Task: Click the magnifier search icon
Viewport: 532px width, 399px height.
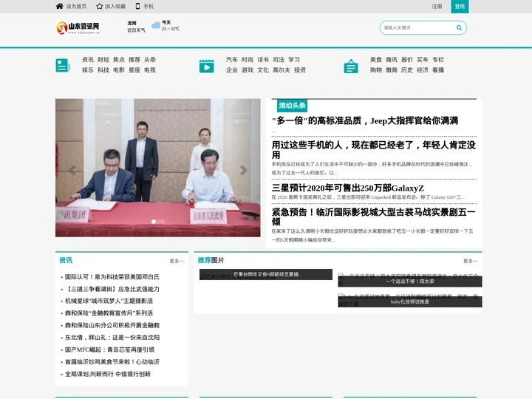Action: point(459,28)
